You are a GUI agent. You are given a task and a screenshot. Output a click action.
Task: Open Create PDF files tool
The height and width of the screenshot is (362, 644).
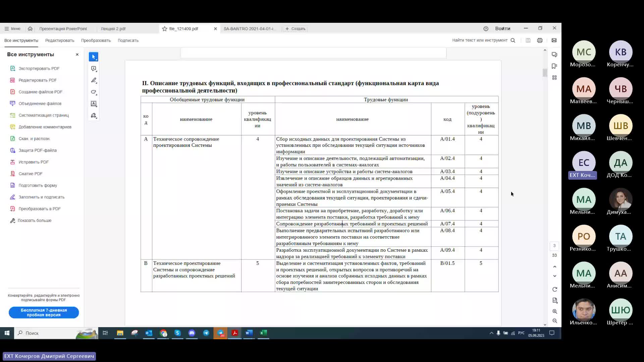(40, 92)
